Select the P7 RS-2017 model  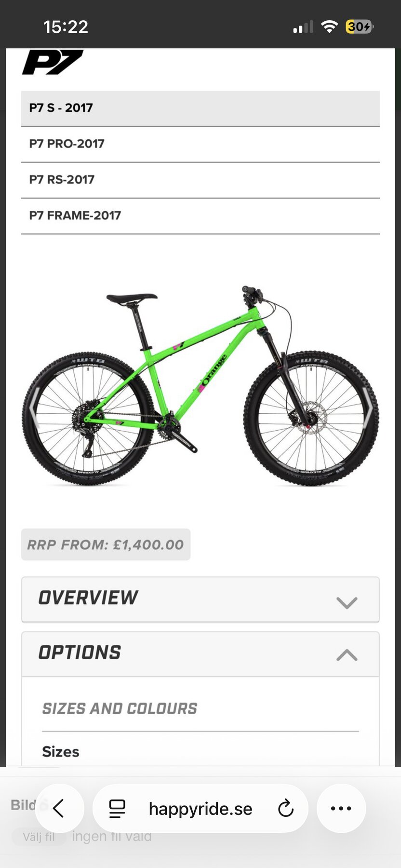[200, 180]
